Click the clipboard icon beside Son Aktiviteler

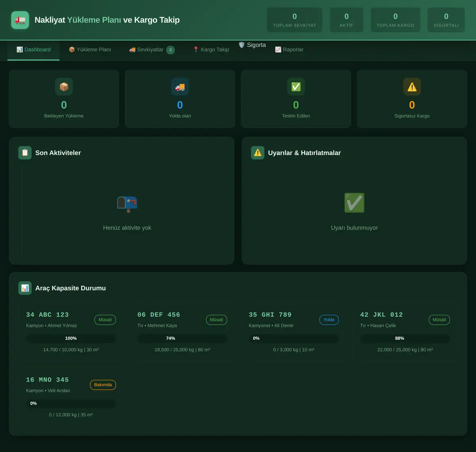coord(25,153)
